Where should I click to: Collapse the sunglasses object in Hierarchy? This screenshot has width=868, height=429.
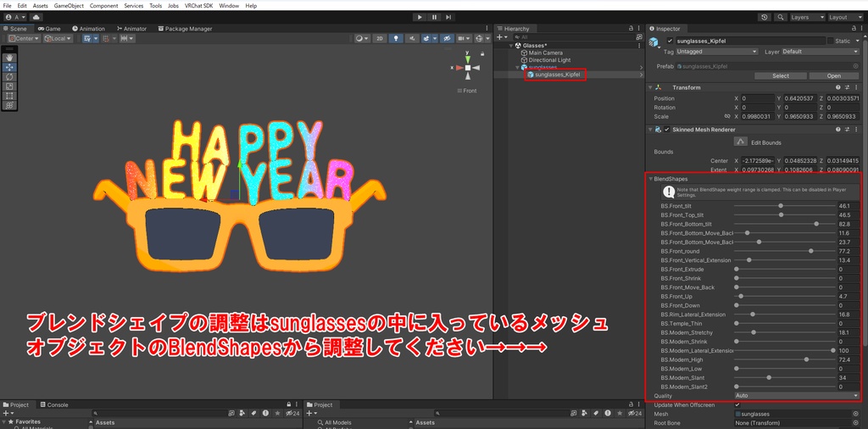[517, 67]
